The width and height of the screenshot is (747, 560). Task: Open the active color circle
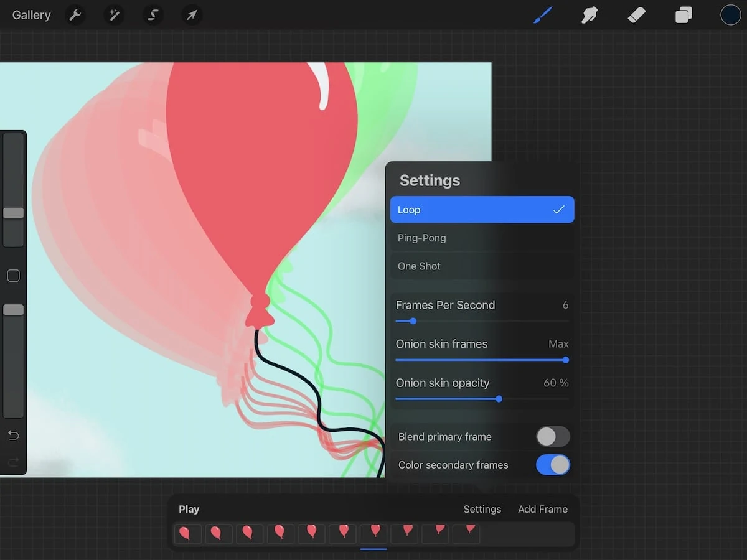(730, 15)
